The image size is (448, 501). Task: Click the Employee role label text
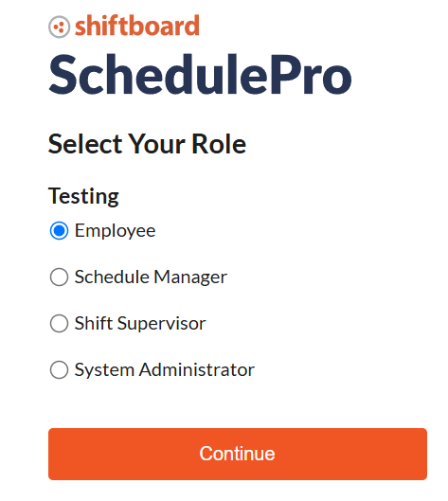pyautogui.click(x=115, y=231)
